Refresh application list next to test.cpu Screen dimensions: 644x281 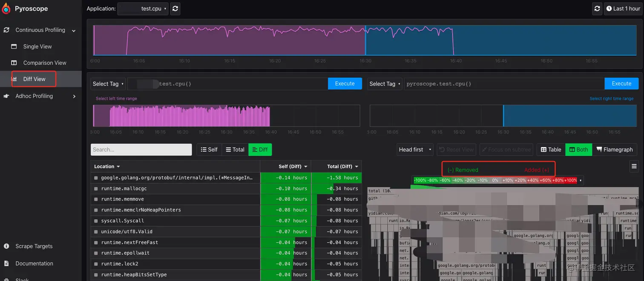pyautogui.click(x=175, y=9)
